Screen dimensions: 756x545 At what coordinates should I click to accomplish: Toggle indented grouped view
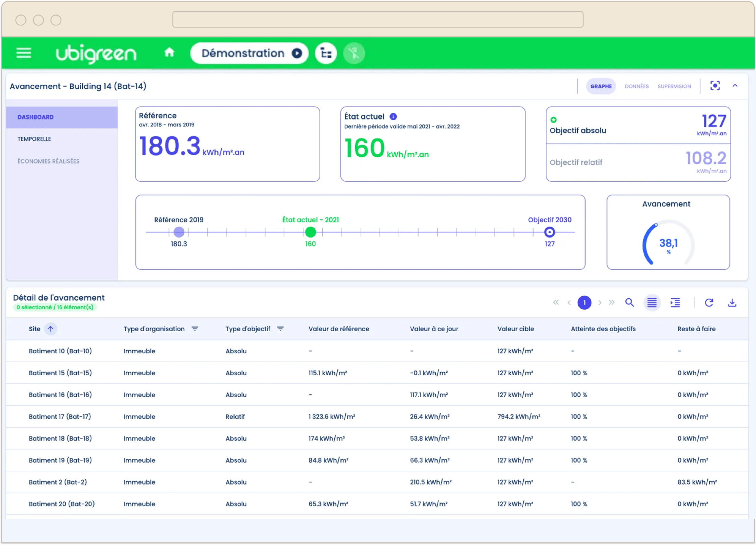coord(675,303)
